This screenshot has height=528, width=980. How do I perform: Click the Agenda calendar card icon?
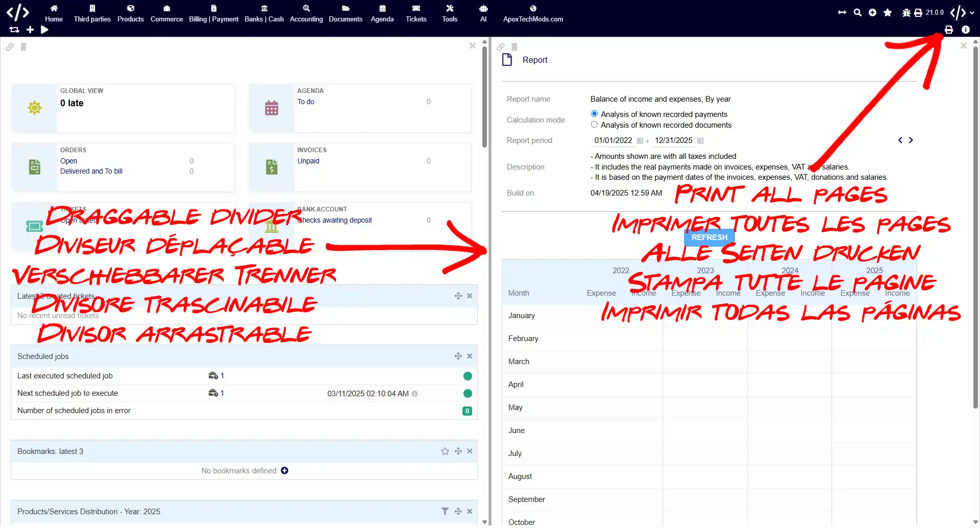tap(272, 108)
